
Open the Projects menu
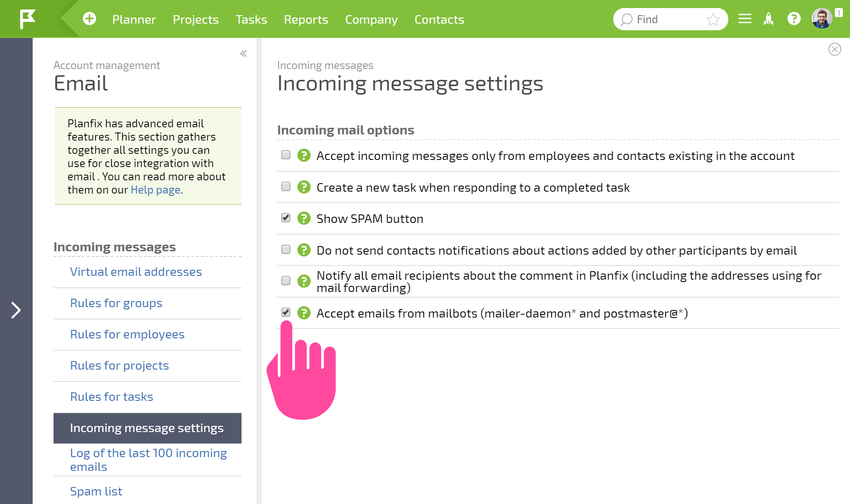(196, 19)
